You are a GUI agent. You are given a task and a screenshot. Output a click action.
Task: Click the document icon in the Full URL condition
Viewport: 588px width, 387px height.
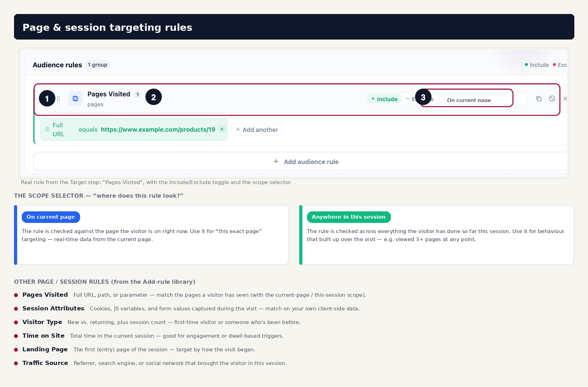47,129
